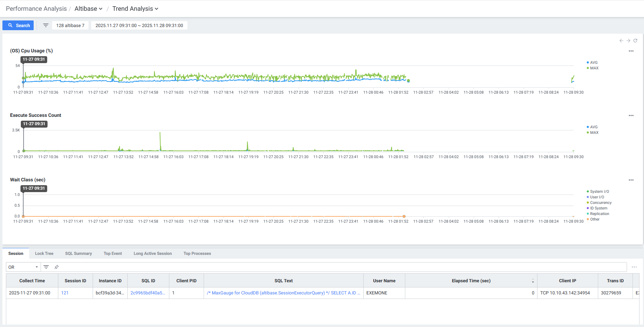The image size is (644, 327).
Task: Click the refresh icon above the charts
Action: [x=635, y=41]
